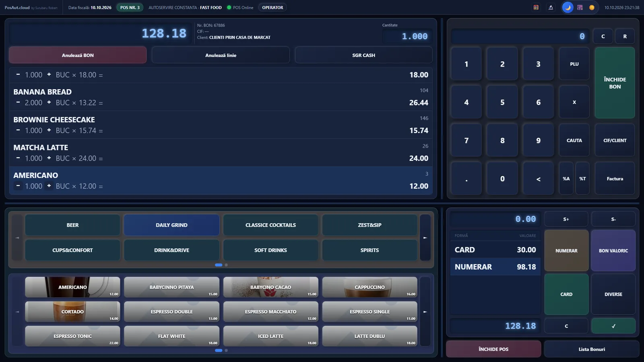This screenshot has height=362, width=644.
Task: Decrease quantity of BANANA BREAD line
Action: click(x=18, y=103)
